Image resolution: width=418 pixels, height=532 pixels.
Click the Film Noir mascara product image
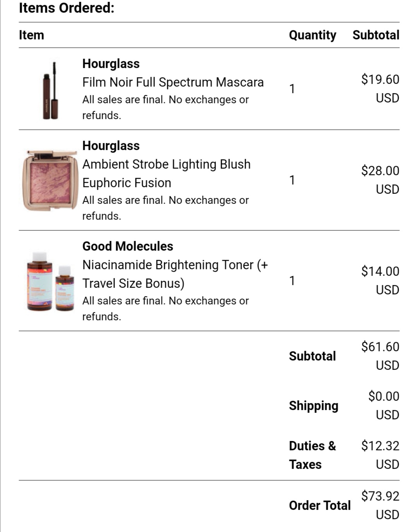pos(51,91)
